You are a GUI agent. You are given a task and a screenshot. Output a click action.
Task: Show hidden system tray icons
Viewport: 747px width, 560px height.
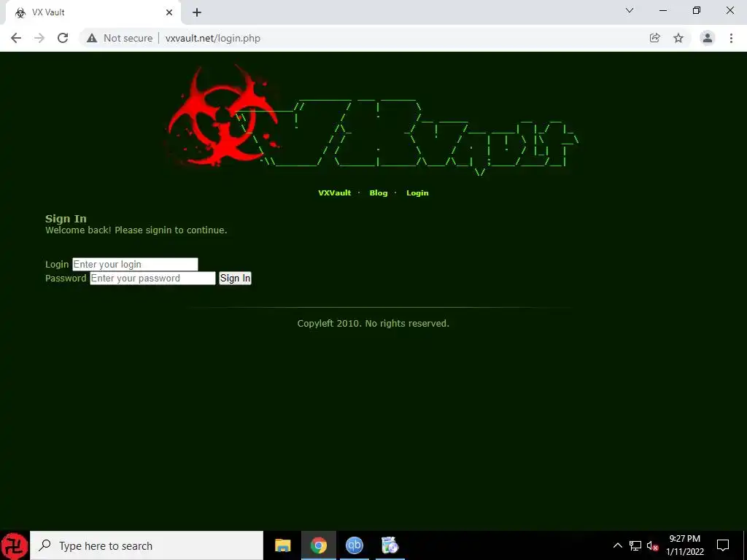click(x=617, y=545)
